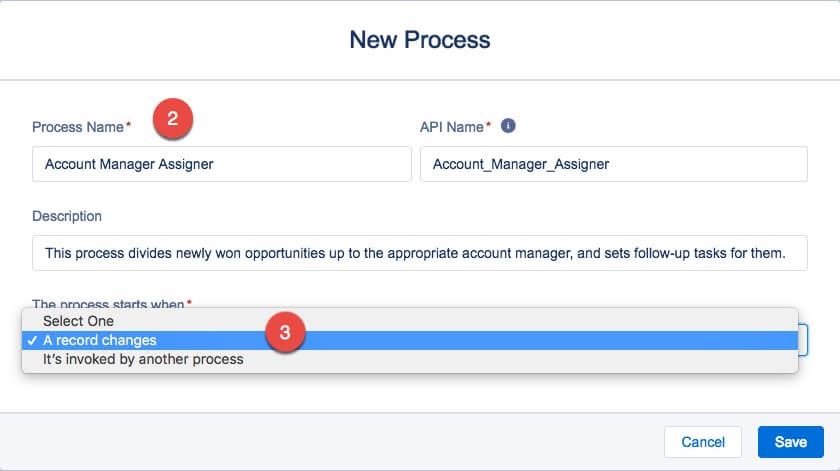
Task: Click the Process Name label
Action: pos(77,127)
